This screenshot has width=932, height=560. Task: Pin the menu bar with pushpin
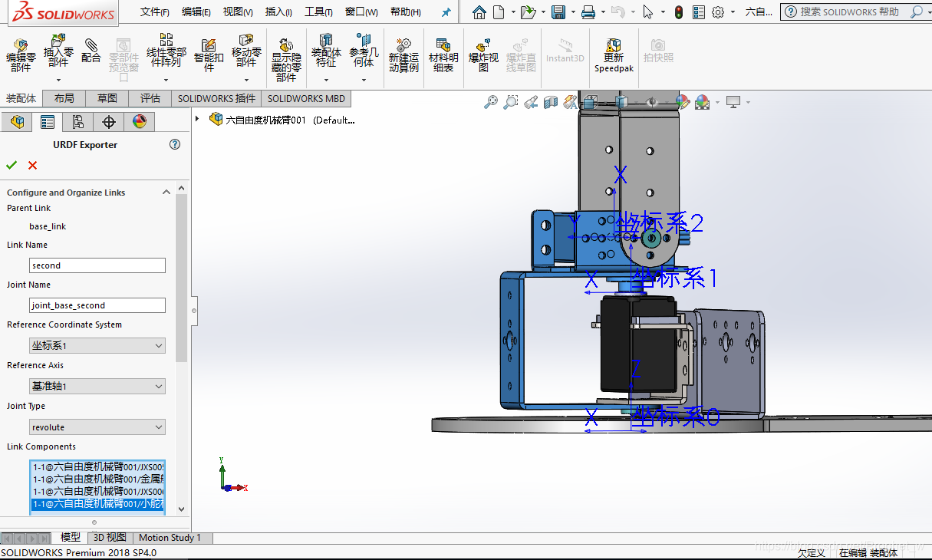point(446,12)
